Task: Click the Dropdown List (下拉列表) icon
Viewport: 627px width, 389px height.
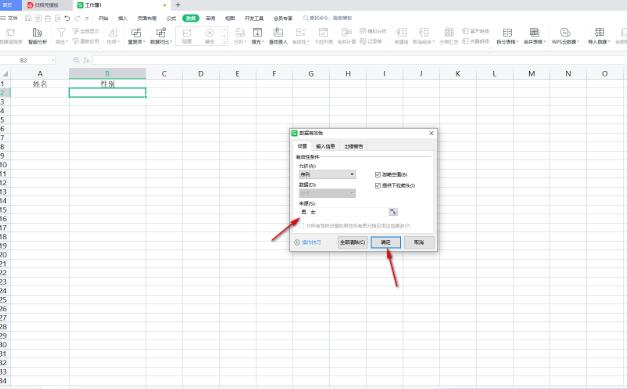Action: (323, 32)
